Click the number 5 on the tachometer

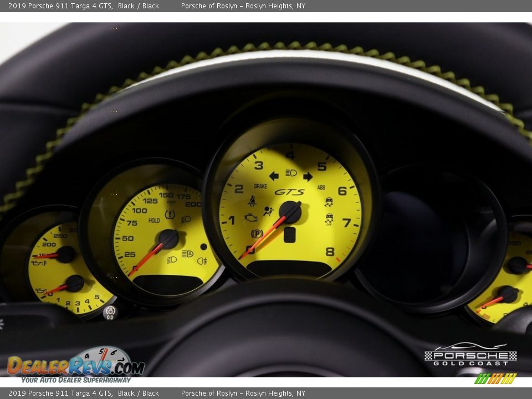point(321,166)
